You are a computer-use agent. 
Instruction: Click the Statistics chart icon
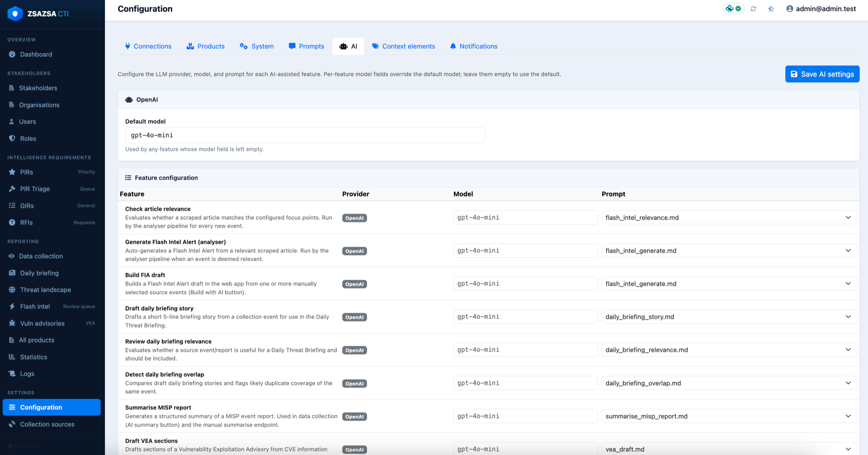pos(12,357)
